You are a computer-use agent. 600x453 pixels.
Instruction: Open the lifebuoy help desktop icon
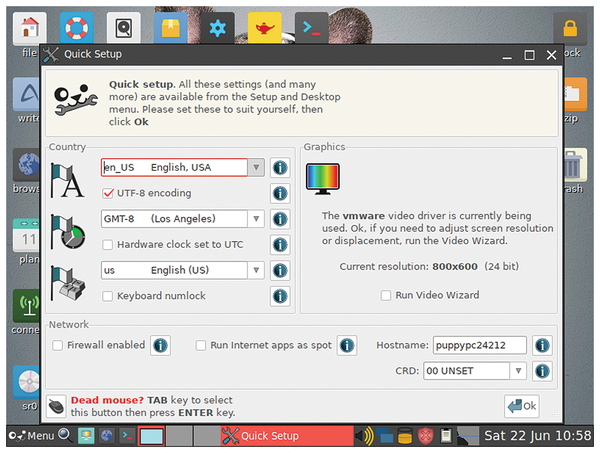pos(77,28)
